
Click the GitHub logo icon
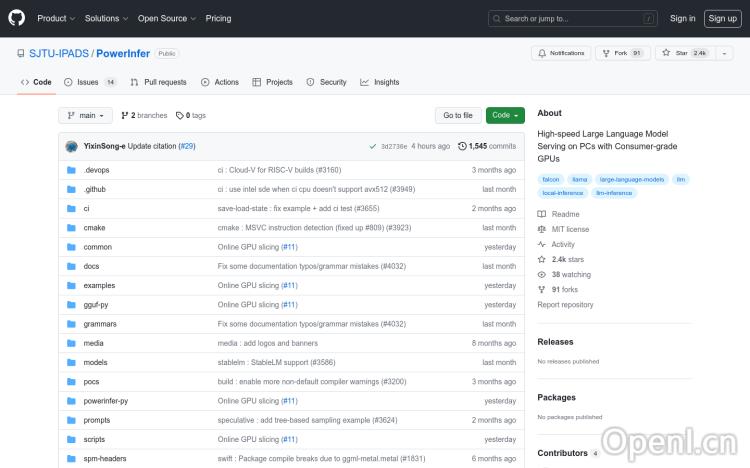[17, 18]
